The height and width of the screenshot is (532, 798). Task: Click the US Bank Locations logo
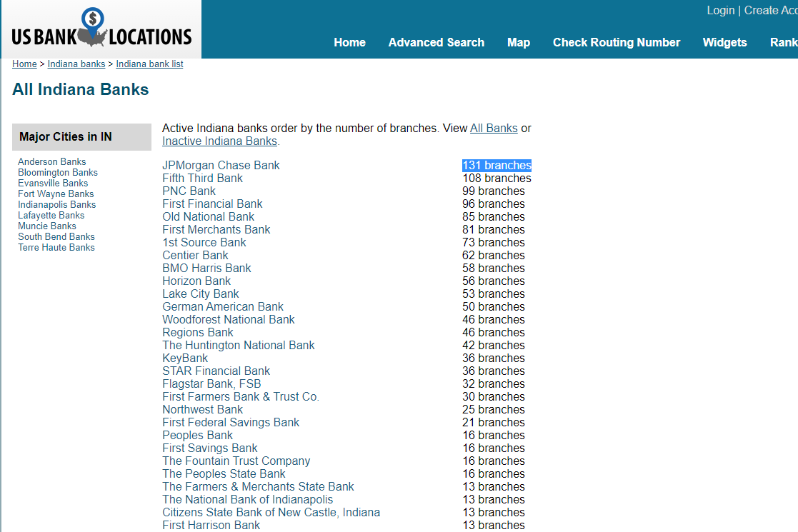(101, 30)
